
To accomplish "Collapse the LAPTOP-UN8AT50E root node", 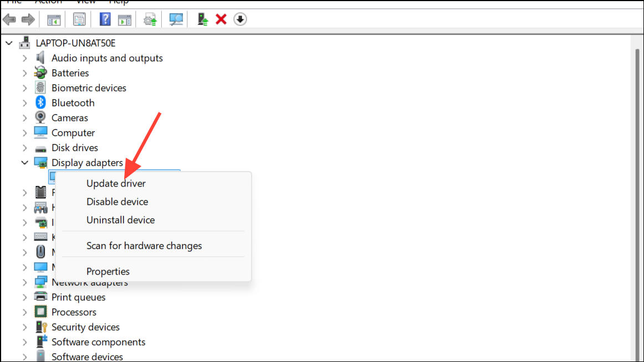I will click(8, 43).
